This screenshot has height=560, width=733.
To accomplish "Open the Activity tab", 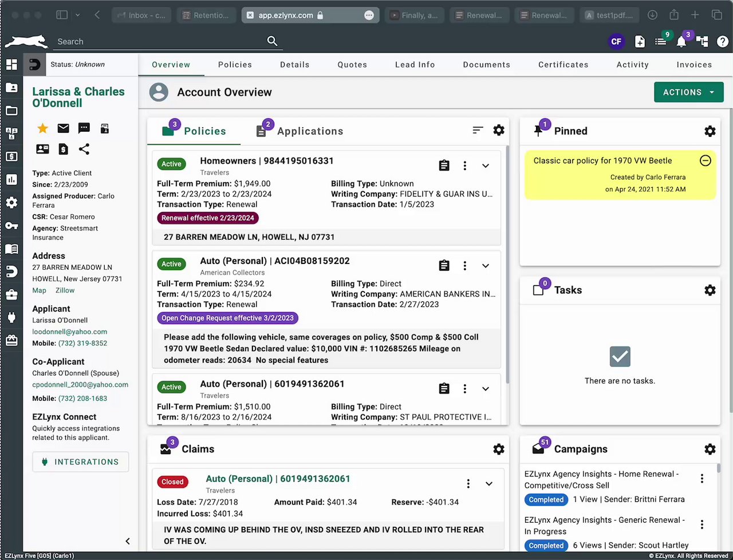I will pyautogui.click(x=633, y=65).
